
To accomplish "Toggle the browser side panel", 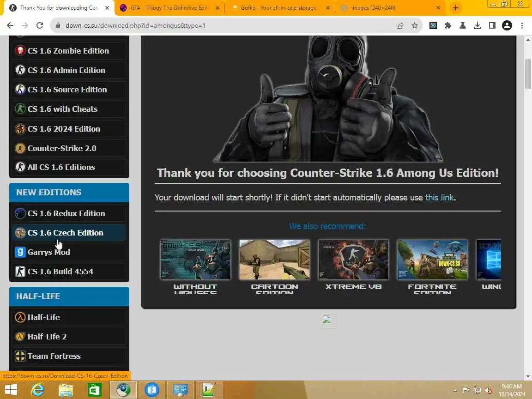I will click(492, 25).
